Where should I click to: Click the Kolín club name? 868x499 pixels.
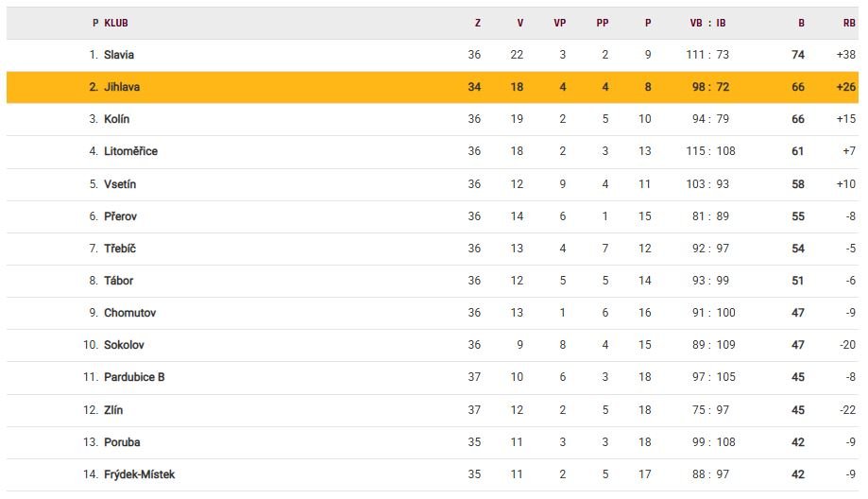coord(117,119)
